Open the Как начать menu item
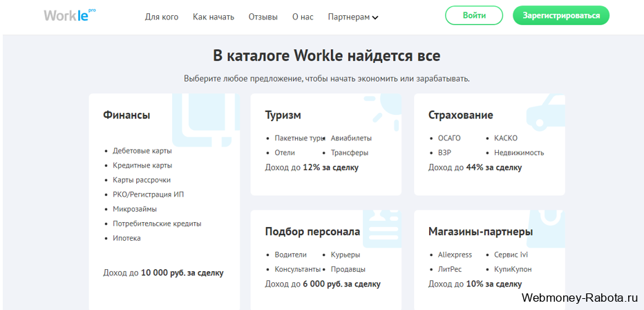Viewport: 644px width, 310px height. tap(213, 17)
